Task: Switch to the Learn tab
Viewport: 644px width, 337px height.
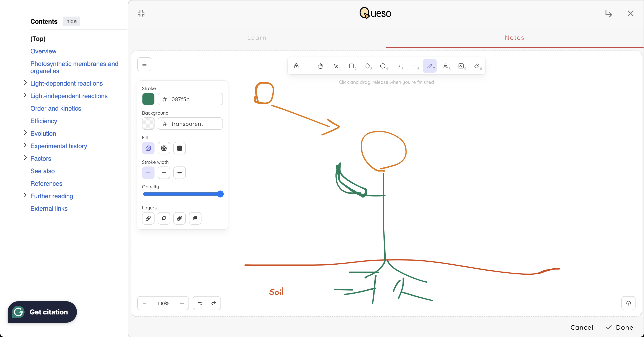Action: click(x=257, y=38)
